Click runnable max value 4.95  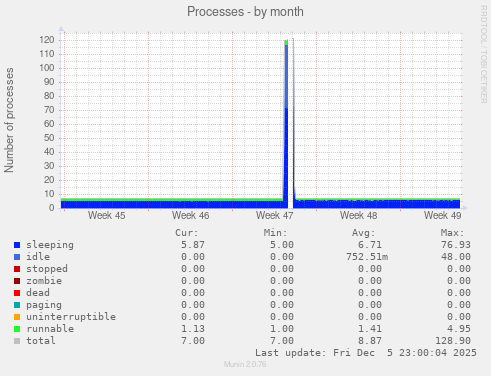point(459,329)
